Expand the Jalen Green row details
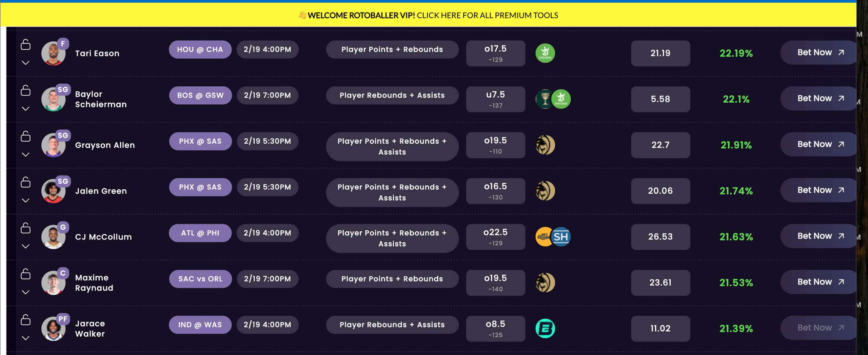Image resolution: width=868 pixels, height=355 pixels. [26, 201]
